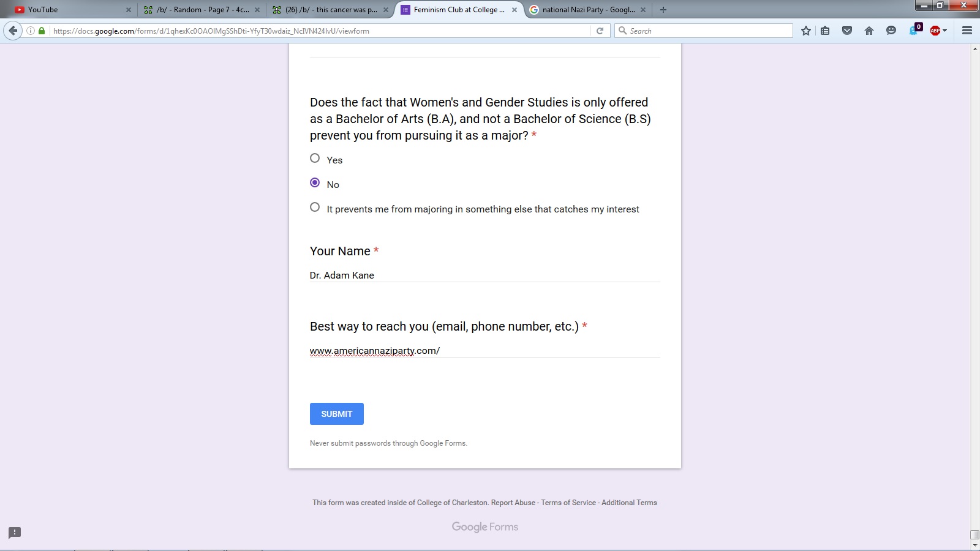Image resolution: width=980 pixels, height=551 pixels.
Task: Go to browser Home icon
Action: [869, 31]
